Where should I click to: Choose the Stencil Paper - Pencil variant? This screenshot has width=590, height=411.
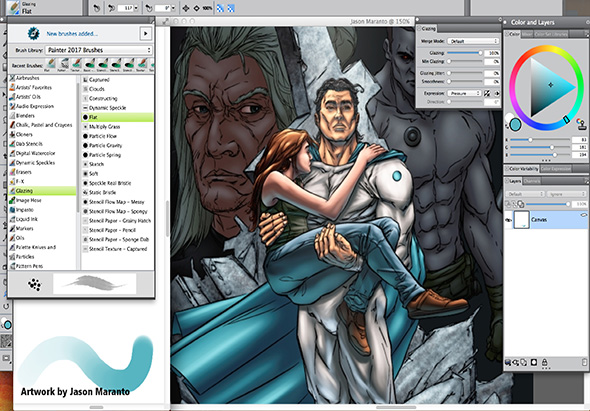click(117, 230)
